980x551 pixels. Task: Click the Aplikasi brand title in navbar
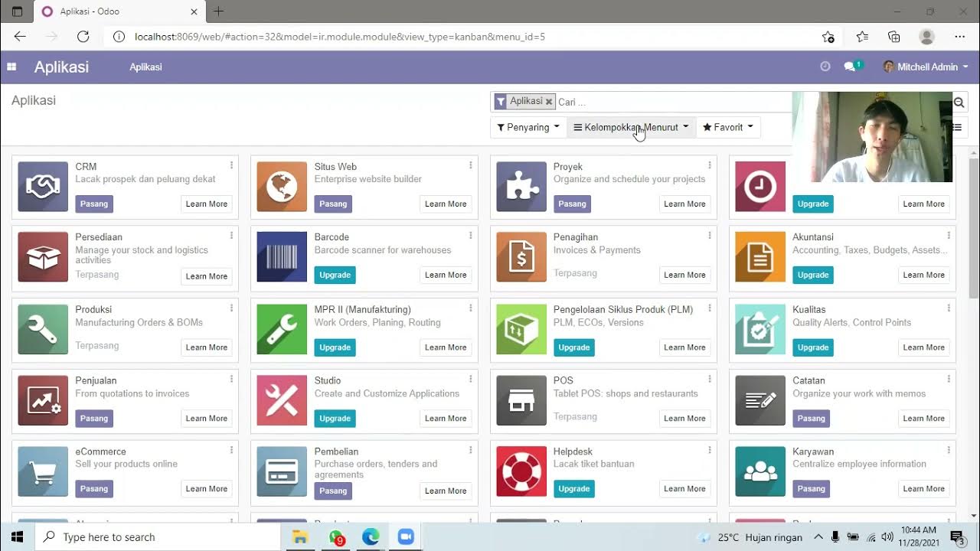[x=61, y=67]
